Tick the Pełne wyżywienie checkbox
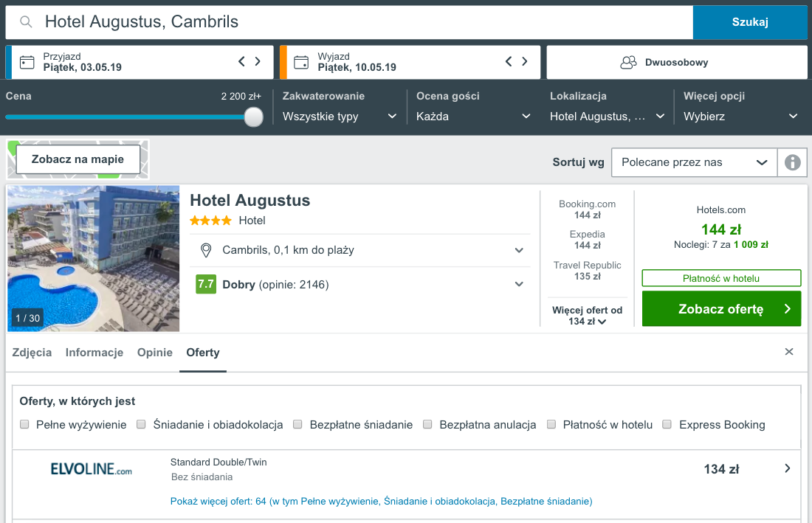Viewport: 812px width, 523px height. click(x=24, y=424)
